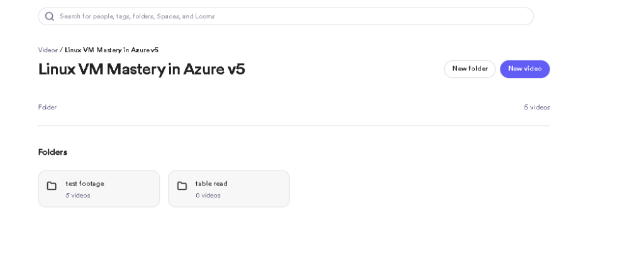Click the 0 videos count under table read
This screenshot has height=278, width=644.
(208, 196)
